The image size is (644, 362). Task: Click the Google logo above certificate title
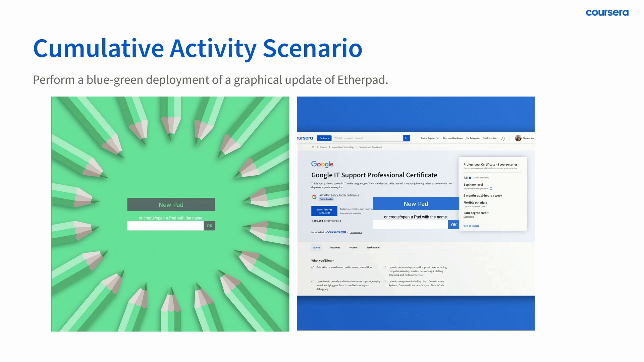(x=322, y=164)
